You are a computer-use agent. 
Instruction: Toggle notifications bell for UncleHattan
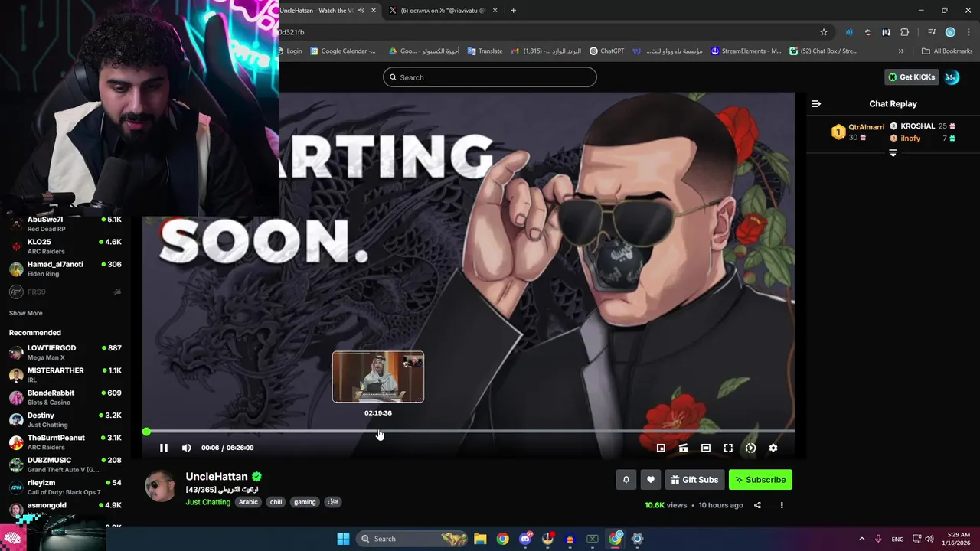pyautogui.click(x=626, y=480)
